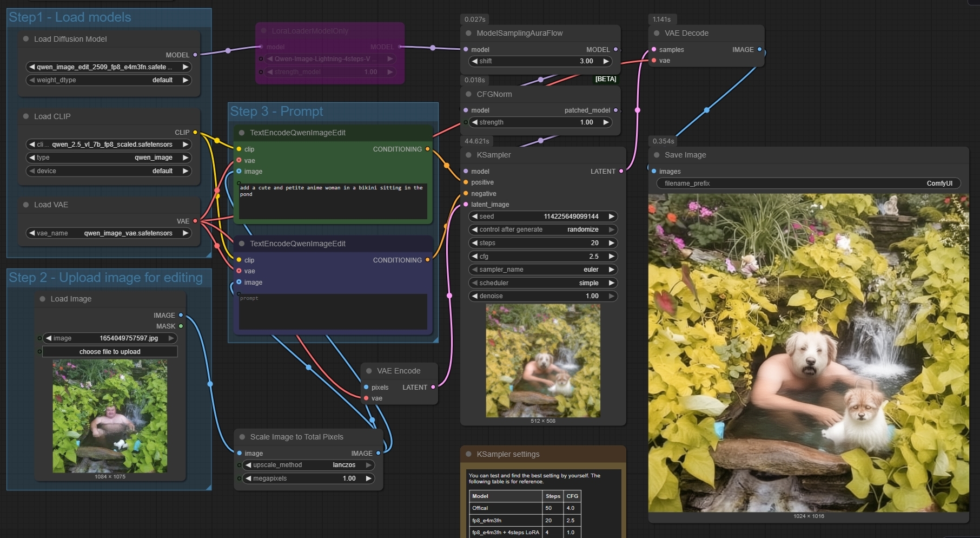Increase cfg with its right arrow
The image size is (980, 538).
[x=612, y=257]
